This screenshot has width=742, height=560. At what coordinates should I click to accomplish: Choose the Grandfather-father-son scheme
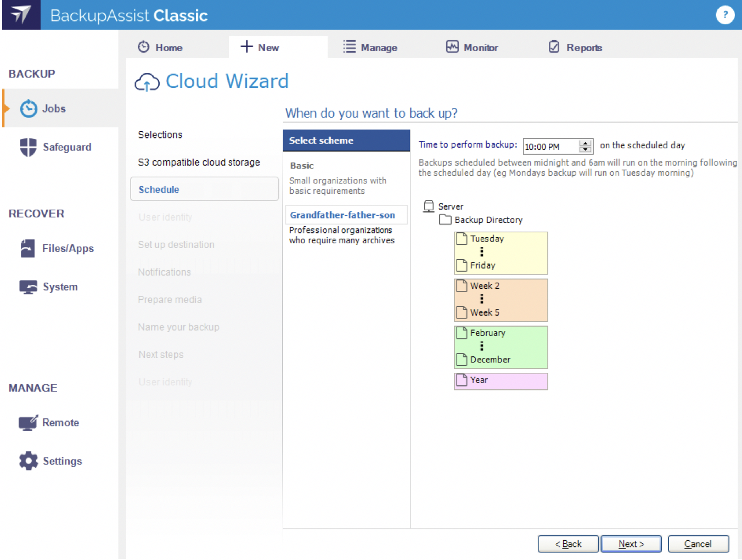[346, 215]
